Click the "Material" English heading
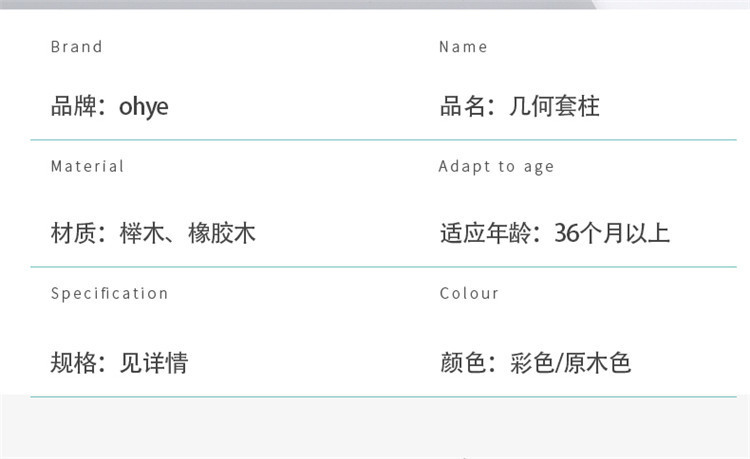 (x=88, y=167)
